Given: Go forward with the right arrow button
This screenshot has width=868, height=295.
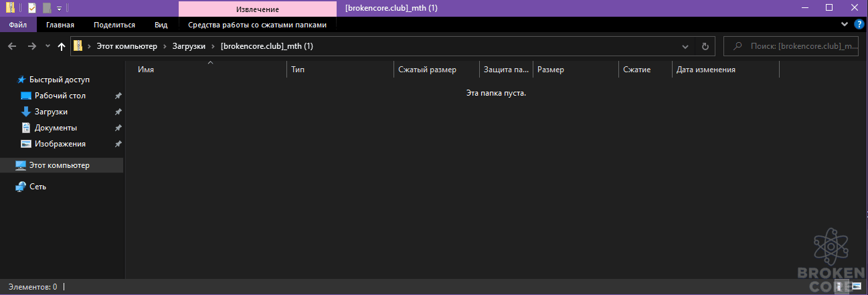Looking at the screenshot, I should click(x=31, y=46).
